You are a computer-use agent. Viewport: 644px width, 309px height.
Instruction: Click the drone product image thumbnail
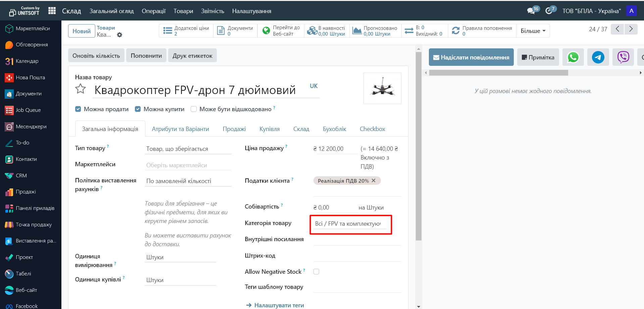[382, 88]
